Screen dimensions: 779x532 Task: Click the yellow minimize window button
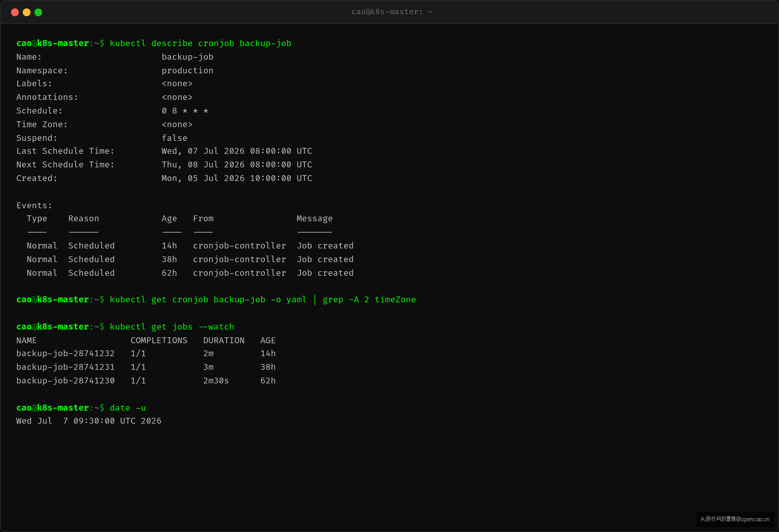(27, 12)
